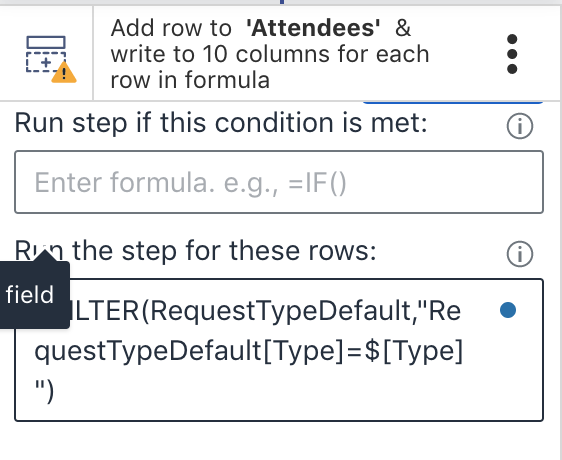Click the 'Enter formula' condition input

[x=279, y=182]
